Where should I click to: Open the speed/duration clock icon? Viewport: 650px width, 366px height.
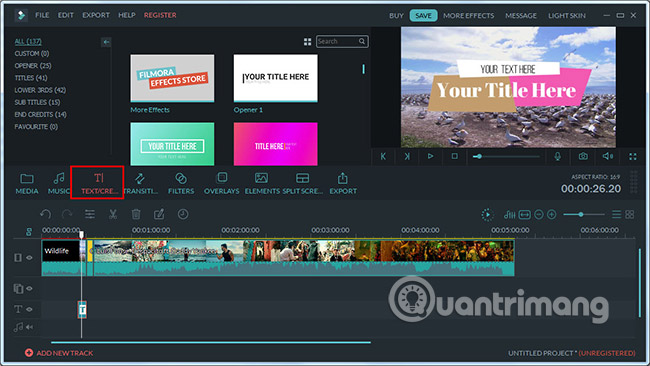(x=183, y=214)
